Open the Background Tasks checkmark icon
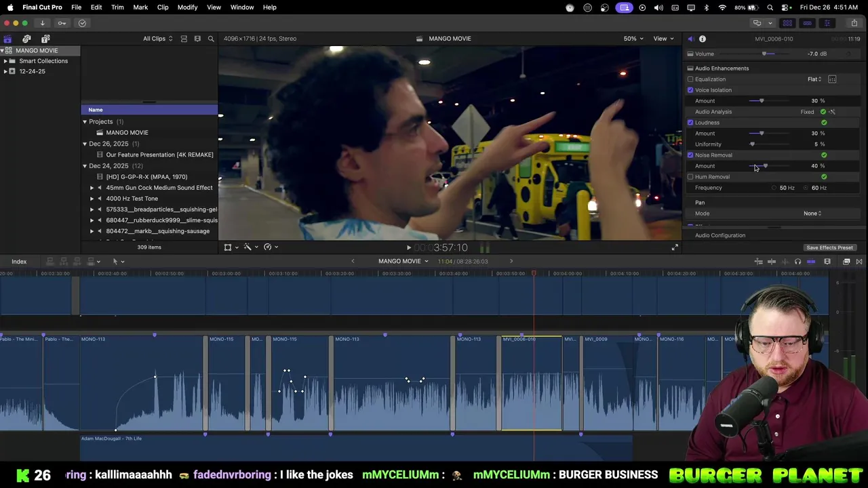The height and width of the screenshot is (488, 868). pos(82,23)
